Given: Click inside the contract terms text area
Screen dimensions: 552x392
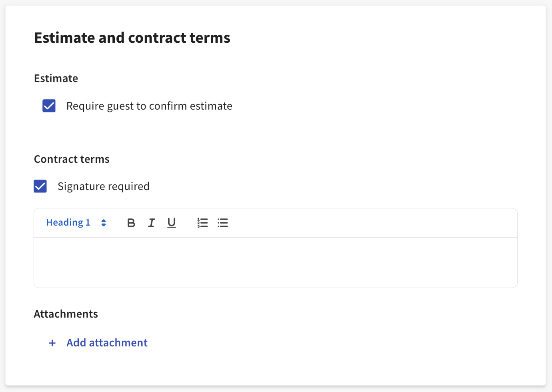Looking at the screenshot, I should click(x=275, y=262).
